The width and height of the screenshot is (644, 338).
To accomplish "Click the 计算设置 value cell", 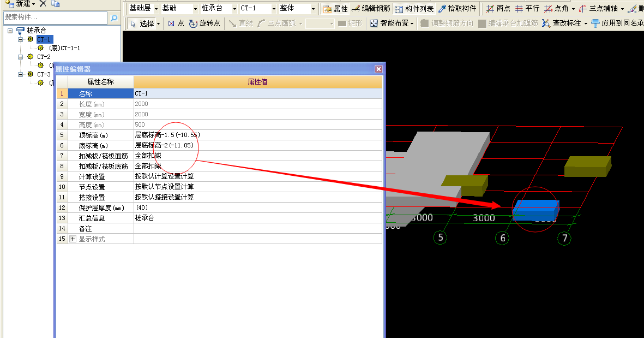I will click(x=258, y=176).
